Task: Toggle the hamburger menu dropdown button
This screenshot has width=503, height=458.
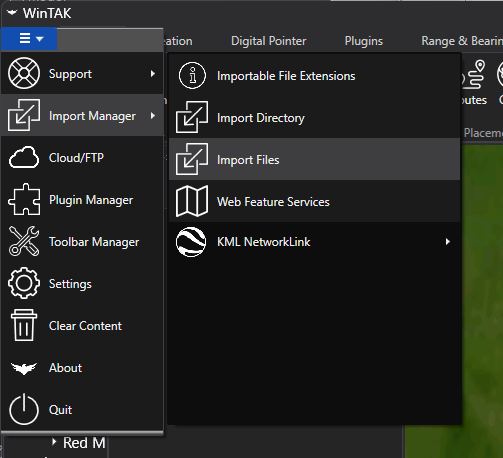Action: (29, 39)
